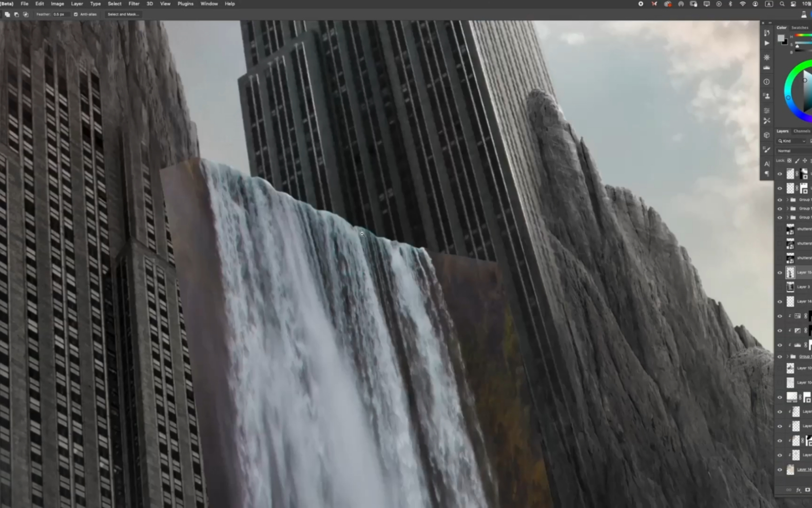Click the Add layer mask icon
Image resolution: width=812 pixels, height=508 pixels.
tap(807, 490)
